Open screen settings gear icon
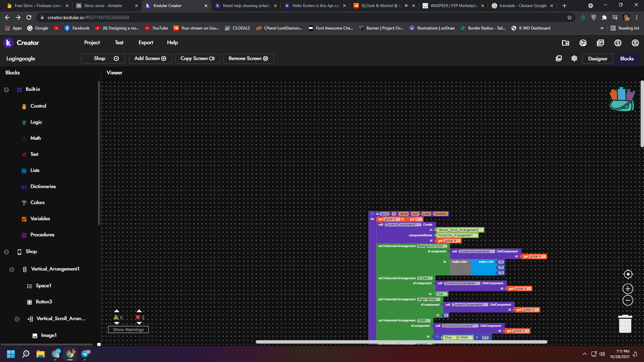This screenshot has height=362, width=644. pyautogui.click(x=574, y=58)
